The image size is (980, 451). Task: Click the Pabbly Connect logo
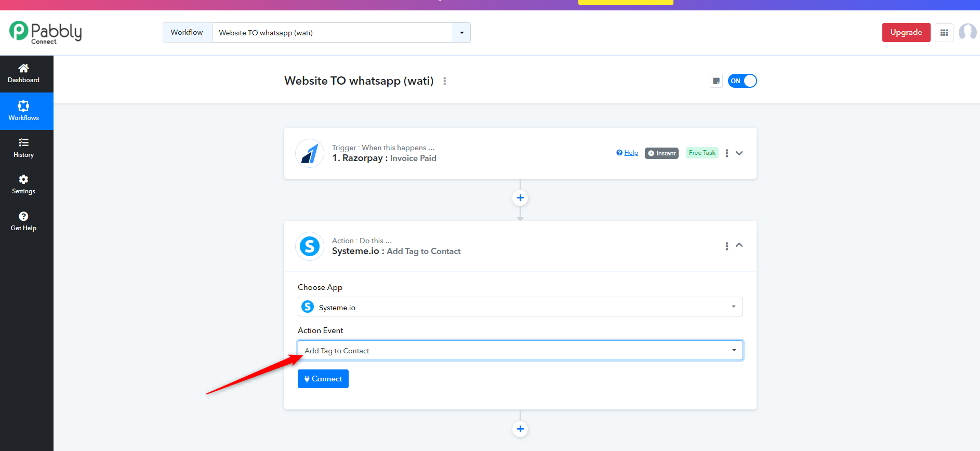pyautogui.click(x=46, y=32)
